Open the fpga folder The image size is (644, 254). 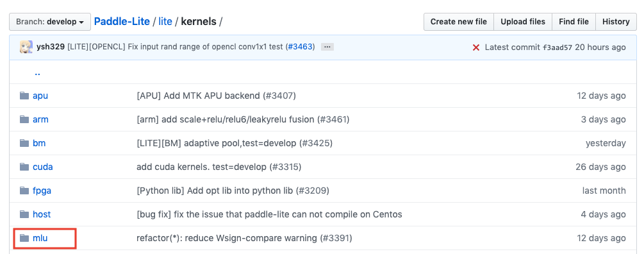pos(42,190)
